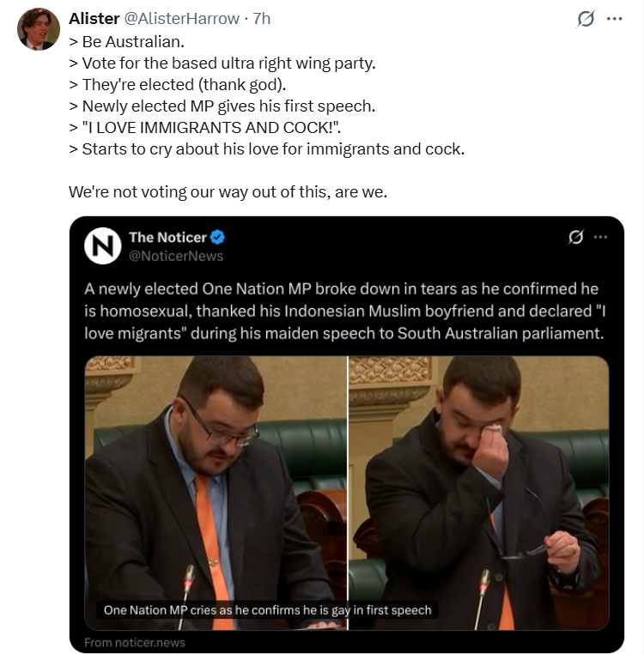Click the article headline caption on the image
644x654 pixels.
click(268, 610)
